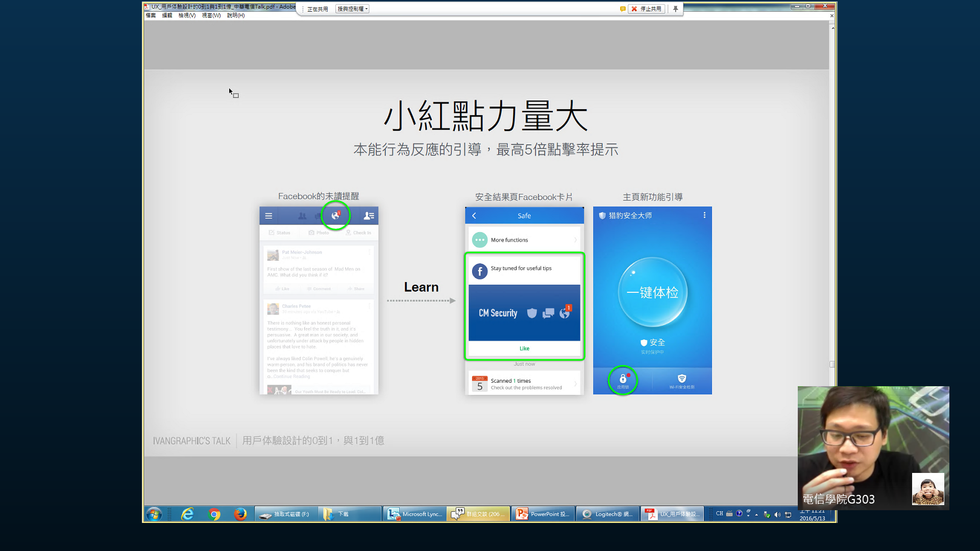Image resolution: width=980 pixels, height=551 pixels.
Task: Click the yellow chat bubble icon
Action: click(622, 9)
